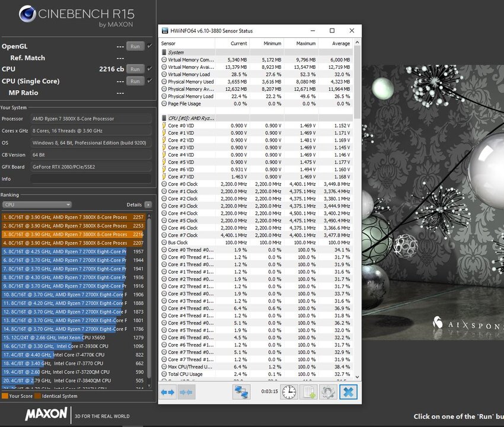Click the round icon beside Page File Usage
Image resolution: width=504 pixels, height=427 pixels.
coord(164,104)
